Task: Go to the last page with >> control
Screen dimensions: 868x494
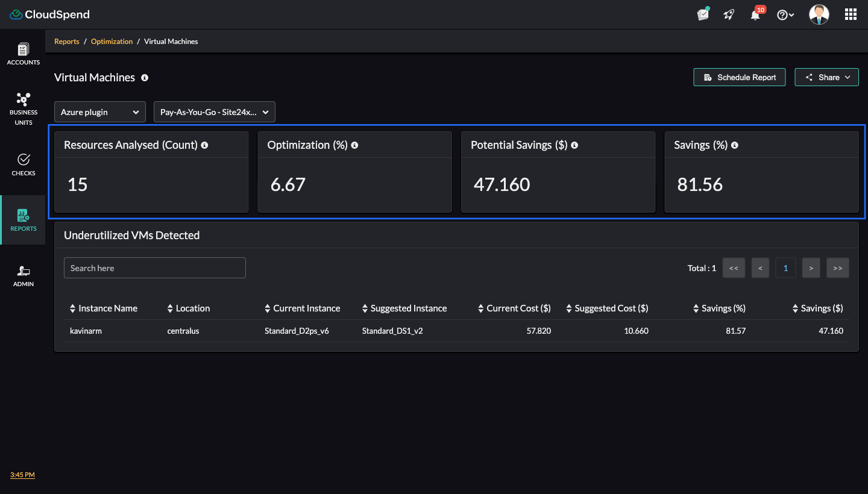Action: tap(837, 267)
